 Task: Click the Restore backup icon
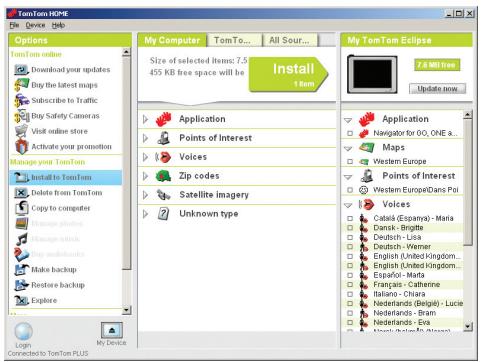coord(22,285)
